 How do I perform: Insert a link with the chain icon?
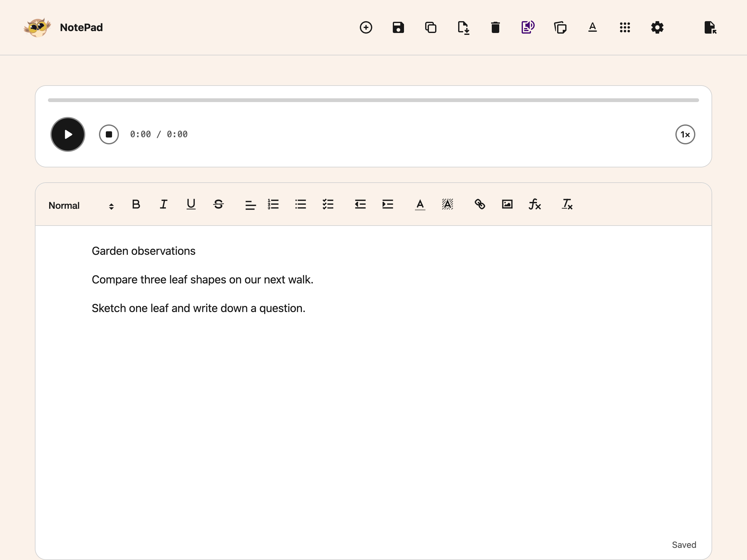(x=480, y=204)
